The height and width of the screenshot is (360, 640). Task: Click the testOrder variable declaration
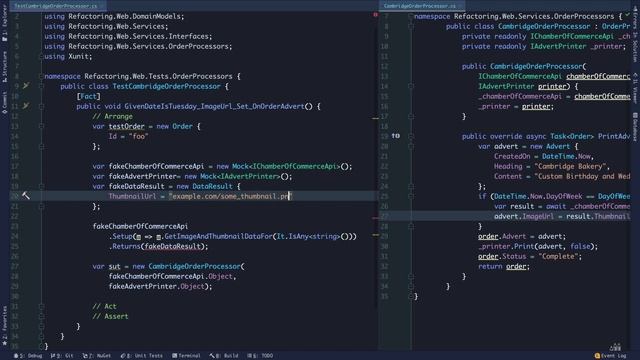point(127,126)
